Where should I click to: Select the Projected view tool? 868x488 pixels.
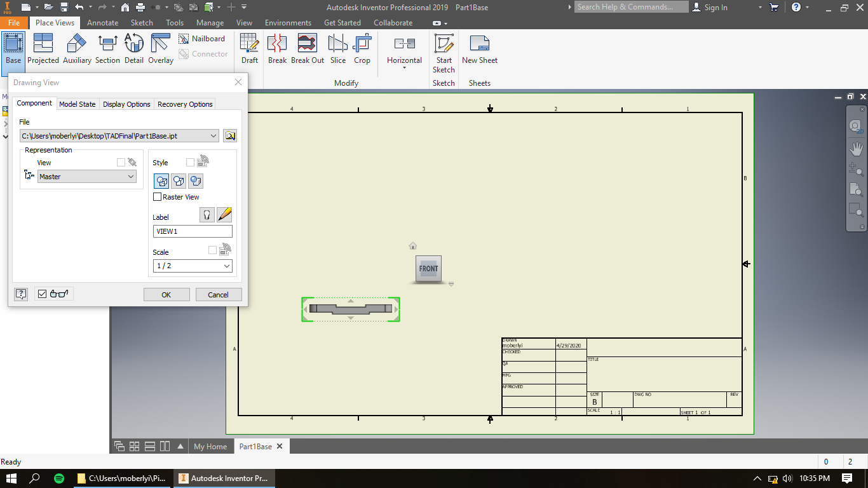[x=43, y=49]
